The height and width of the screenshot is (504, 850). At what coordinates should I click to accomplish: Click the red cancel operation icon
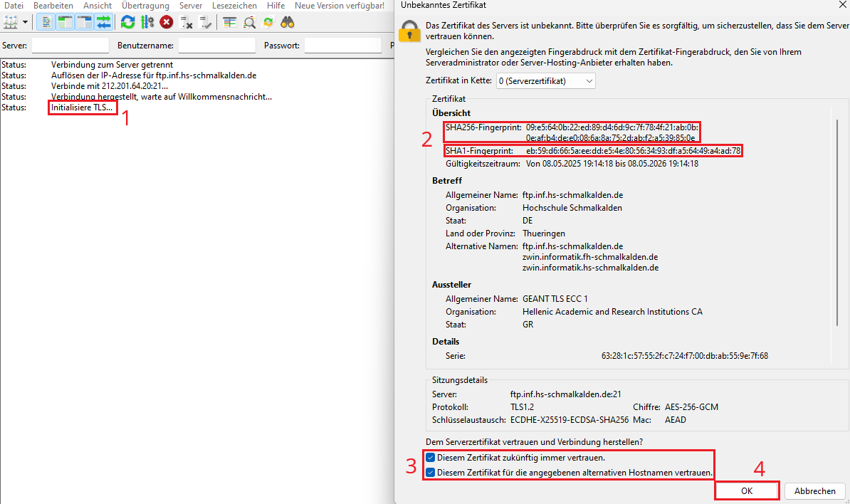tap(167, 22)
